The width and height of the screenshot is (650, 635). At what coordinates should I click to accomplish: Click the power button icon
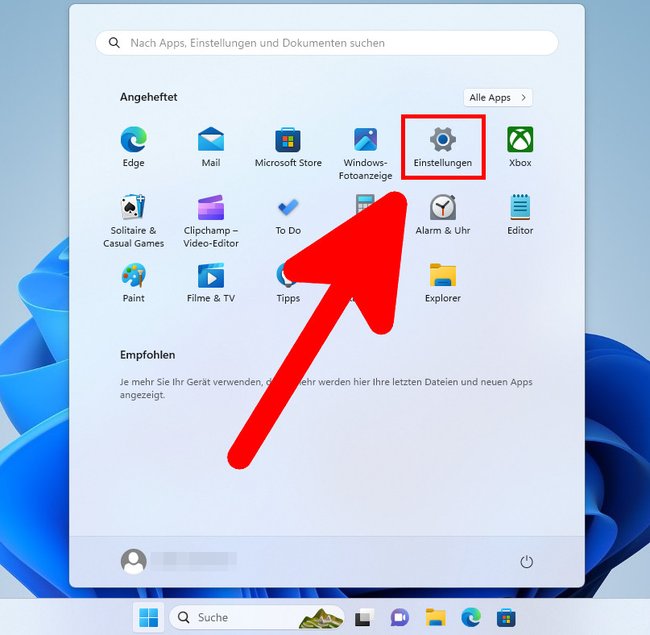click(x=526, y=562)
